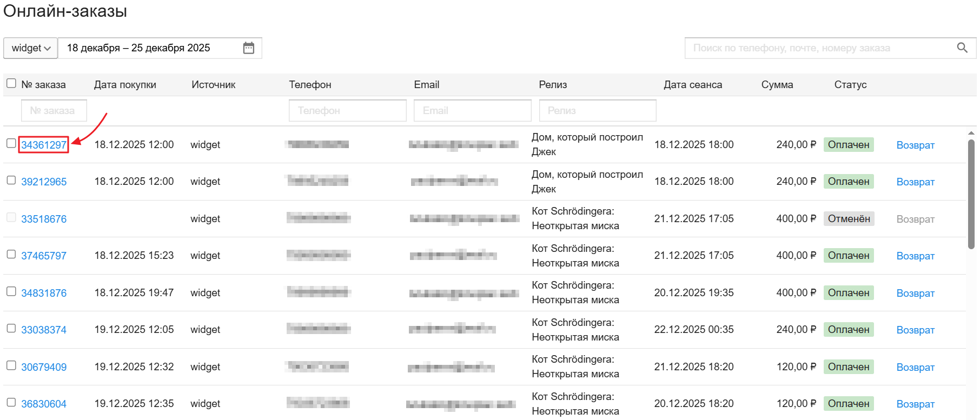Image resolution: width=980 pixels, height=420 pixels.
Task: Open order 34831876 details
Action: point(44,293)
